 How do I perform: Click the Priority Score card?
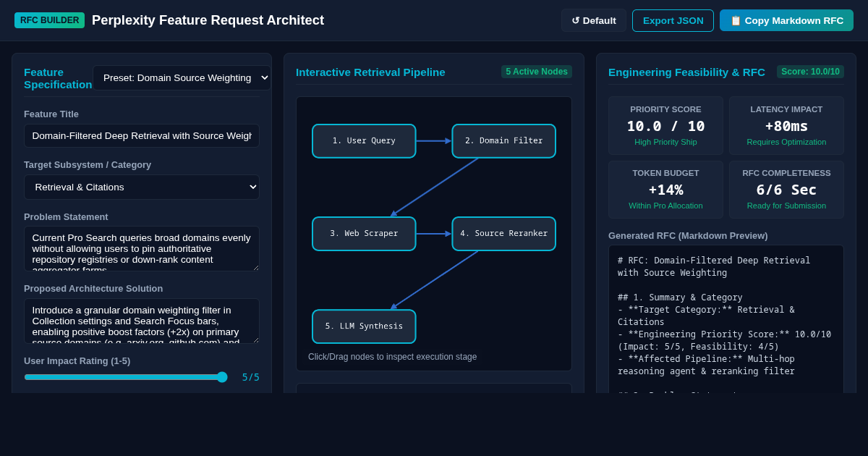click(x=665, y=126)
